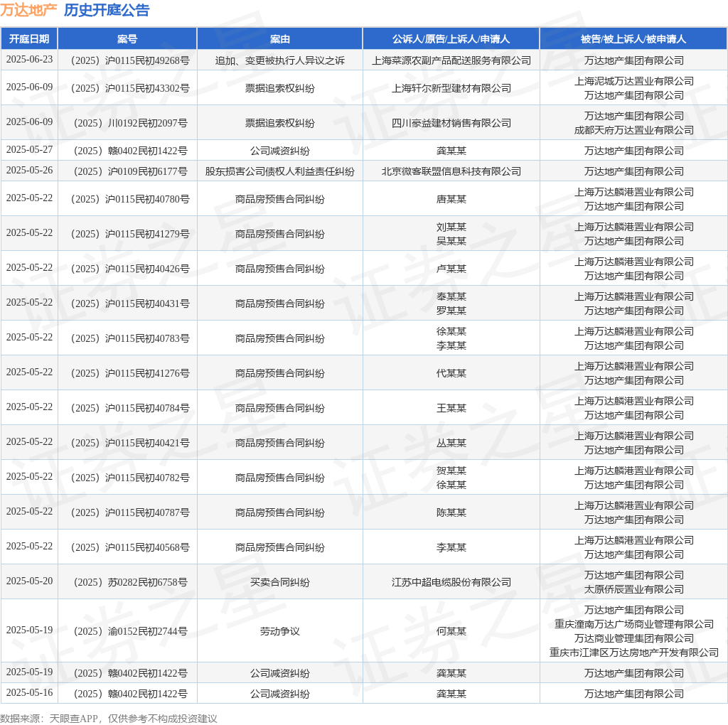Click 太原侨辰置业有限公司
The height and width of the screenshot is (725, 728).
tap(633, 589)
